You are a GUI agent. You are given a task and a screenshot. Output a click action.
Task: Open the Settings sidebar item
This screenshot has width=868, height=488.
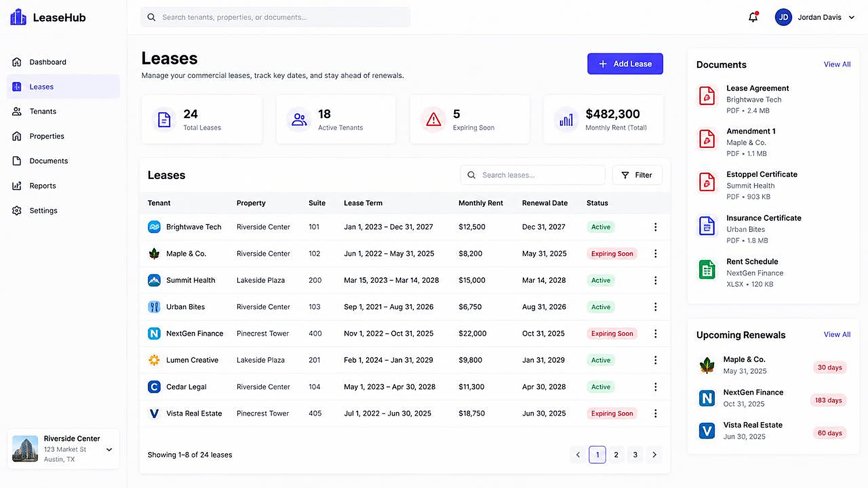tap(63, 210)
